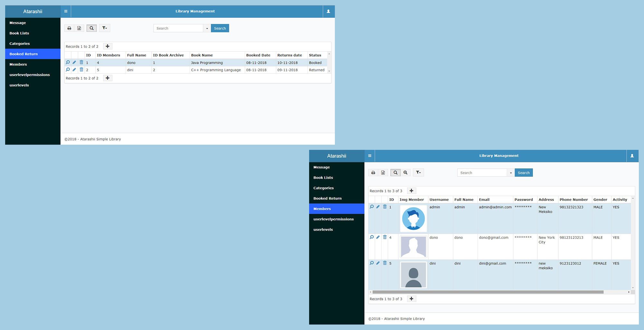Edit the dono@gmail.com member row with the pencil icon
This screenshot has width=644, height=330.
coord(378,237)
